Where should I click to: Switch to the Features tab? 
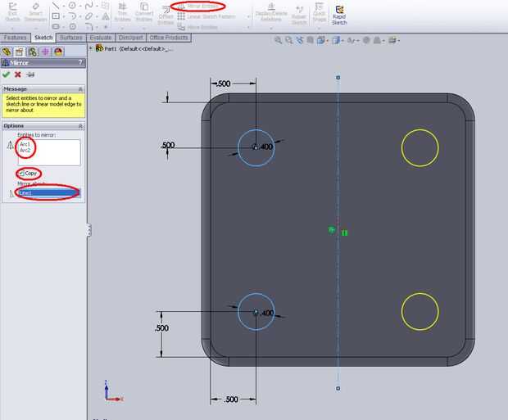click(16, 38)
